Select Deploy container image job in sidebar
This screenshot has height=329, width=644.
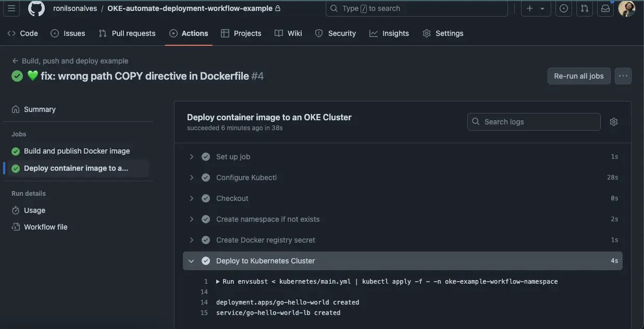tap(78, 168)
